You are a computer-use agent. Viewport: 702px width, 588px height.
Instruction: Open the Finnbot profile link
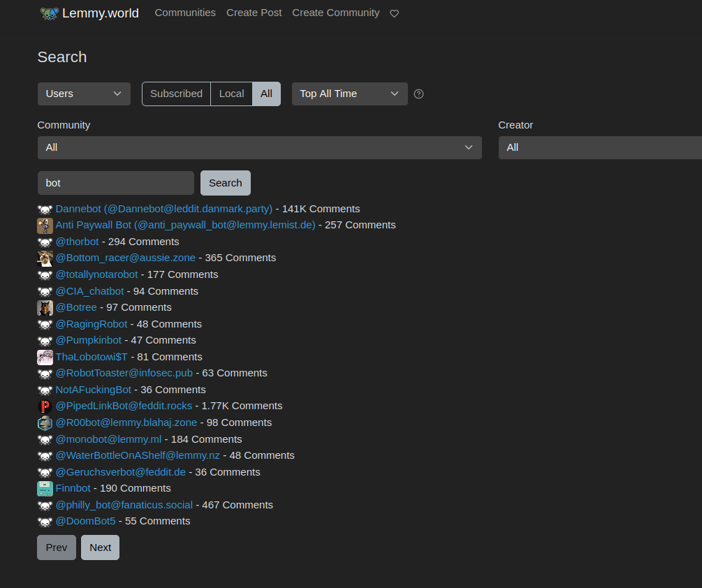point(73,488)
